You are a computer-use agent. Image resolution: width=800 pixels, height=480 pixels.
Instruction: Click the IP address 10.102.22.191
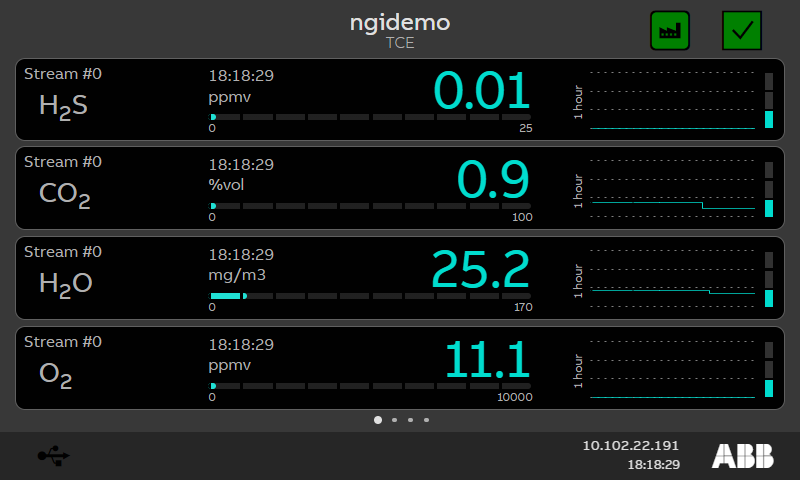click(630, 445)
